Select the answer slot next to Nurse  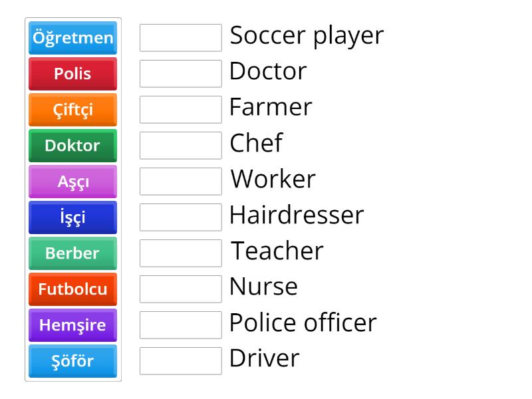pyautogui.click(x=181, y=289)
